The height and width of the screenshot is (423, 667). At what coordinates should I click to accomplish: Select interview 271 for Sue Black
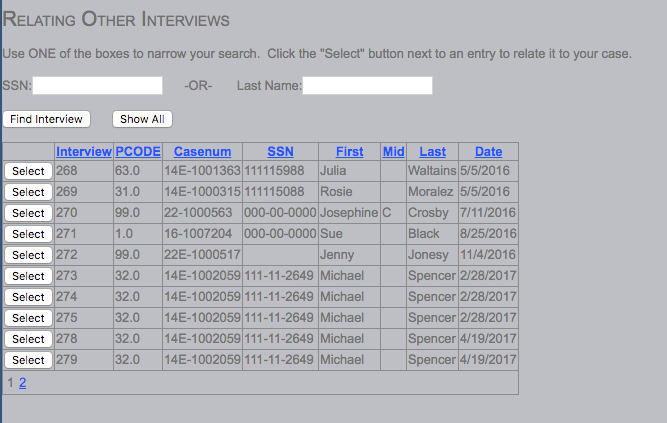pos(28,234)
